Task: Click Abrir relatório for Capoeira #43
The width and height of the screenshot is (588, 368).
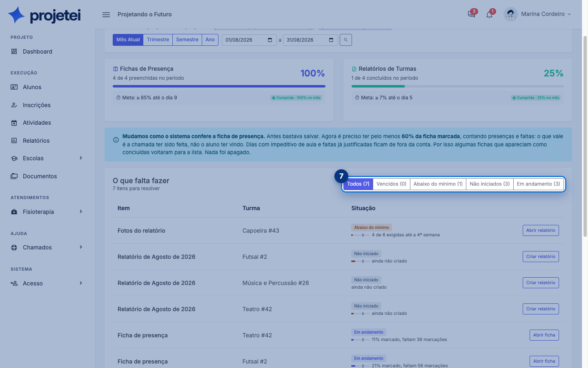Action: pos(541,230)
